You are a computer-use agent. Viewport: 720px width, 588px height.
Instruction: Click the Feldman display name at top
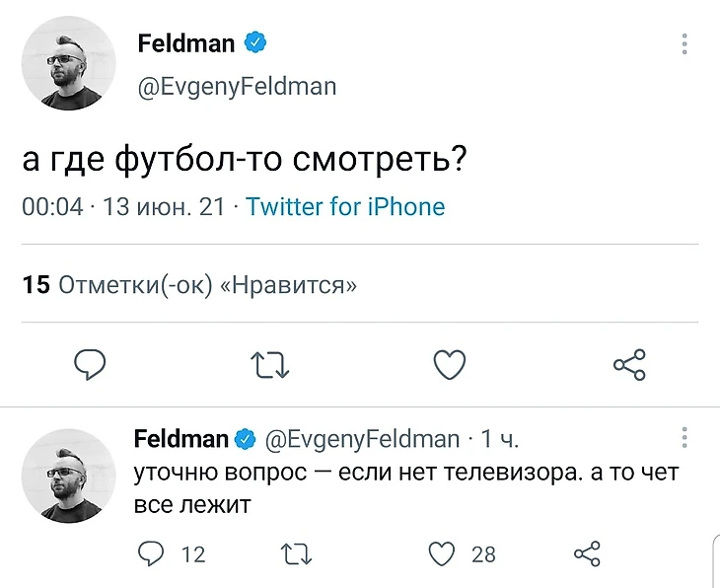[x=185, y=43]
